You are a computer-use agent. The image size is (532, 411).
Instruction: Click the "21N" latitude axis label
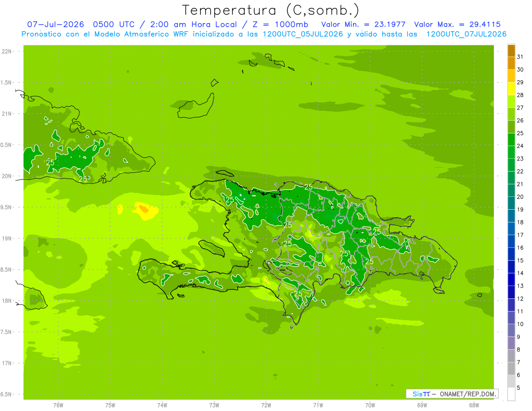click(x=6, y=114)
